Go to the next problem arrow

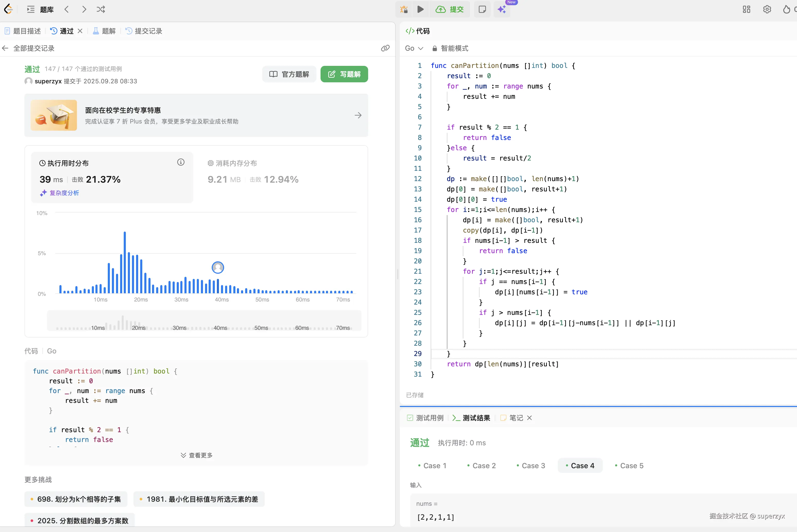click(84, 10)
